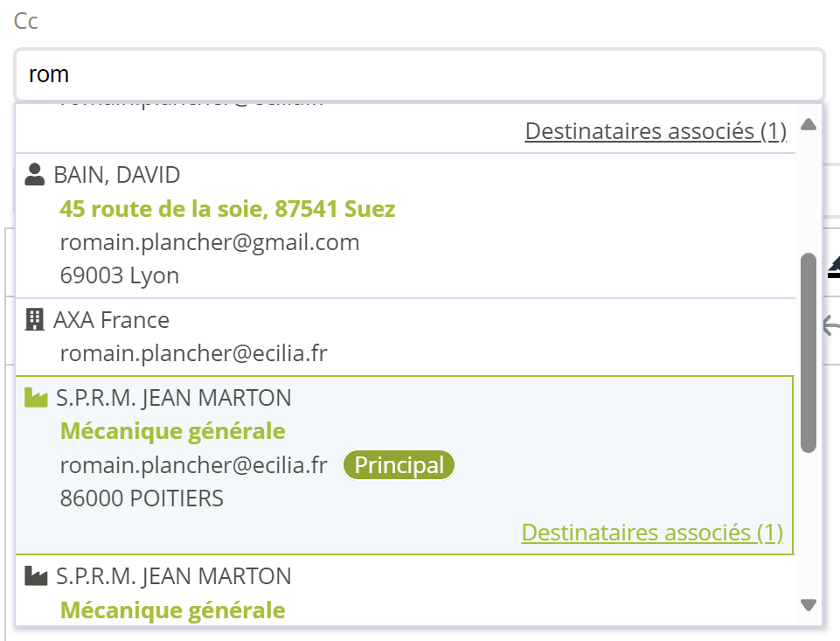Click the dark factory icon of the last entry

(x=36, y=575)
